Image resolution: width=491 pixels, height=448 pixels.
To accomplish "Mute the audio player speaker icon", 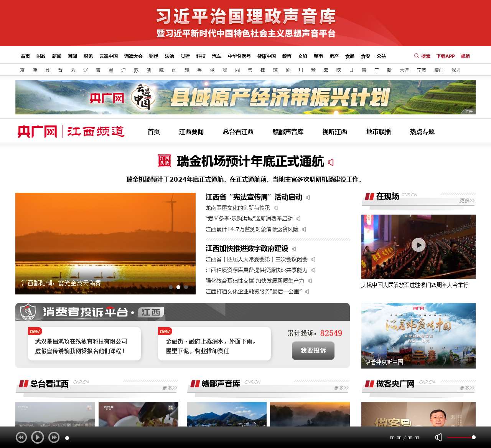I will click(438, 437).
